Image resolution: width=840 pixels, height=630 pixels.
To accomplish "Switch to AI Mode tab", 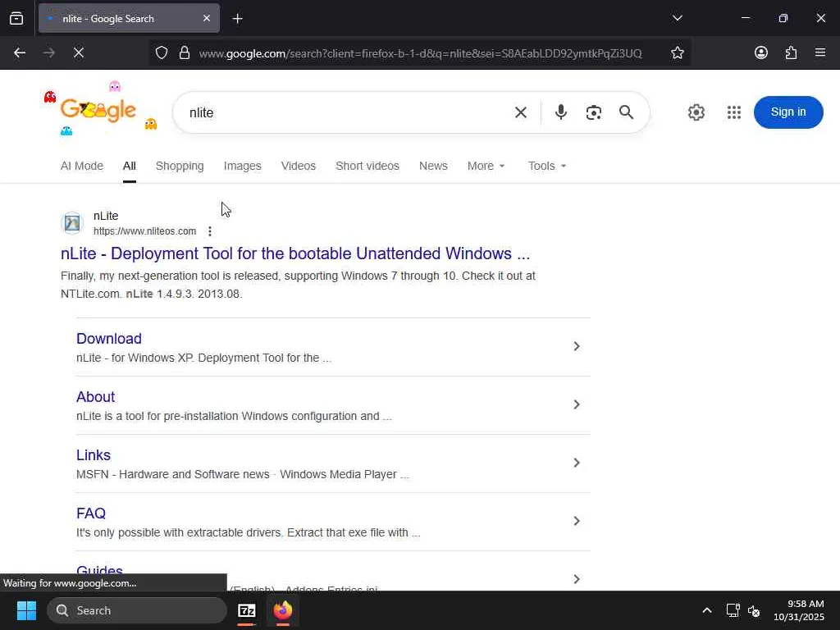I will point(82,166).
